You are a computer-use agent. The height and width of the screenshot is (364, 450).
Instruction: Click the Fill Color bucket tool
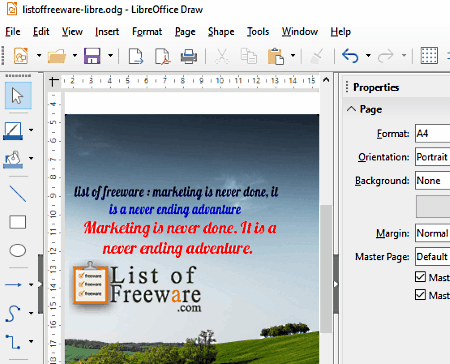[x=13, y=159]
